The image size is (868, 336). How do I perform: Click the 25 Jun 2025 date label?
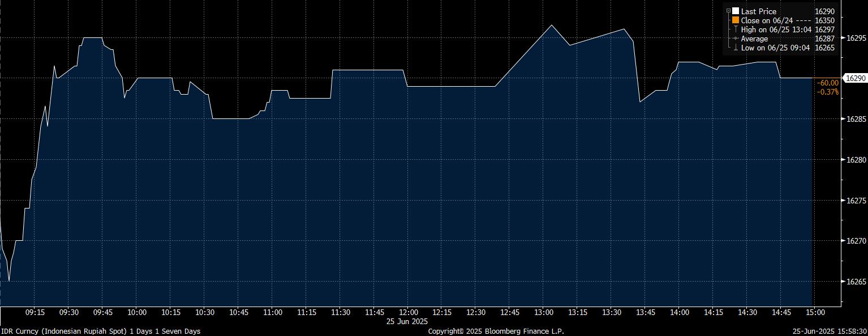click(x=407, y=321)
